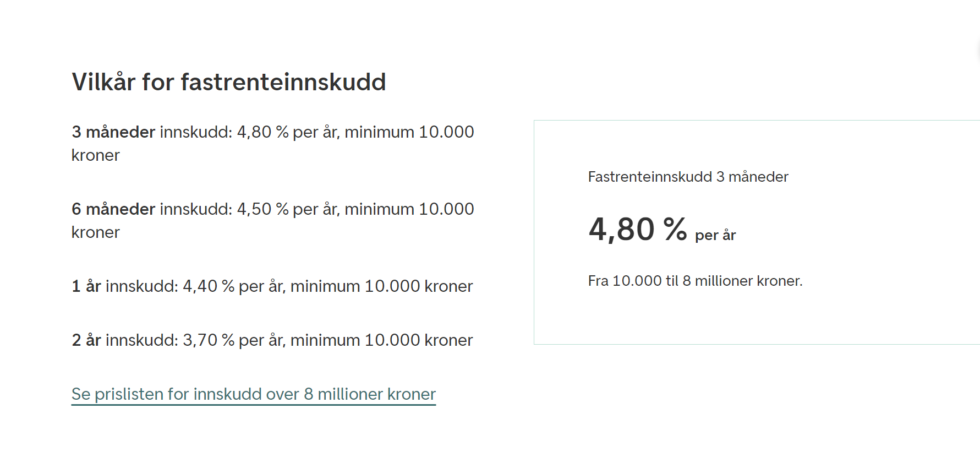Click the "Fastrenteinnskudd 3 måneder" card title
Viewport: 980px width, 468px height.
coord(688,177)
